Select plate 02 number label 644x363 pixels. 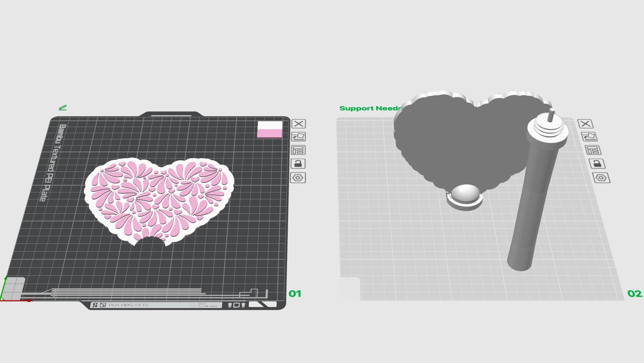pos(634,294)
